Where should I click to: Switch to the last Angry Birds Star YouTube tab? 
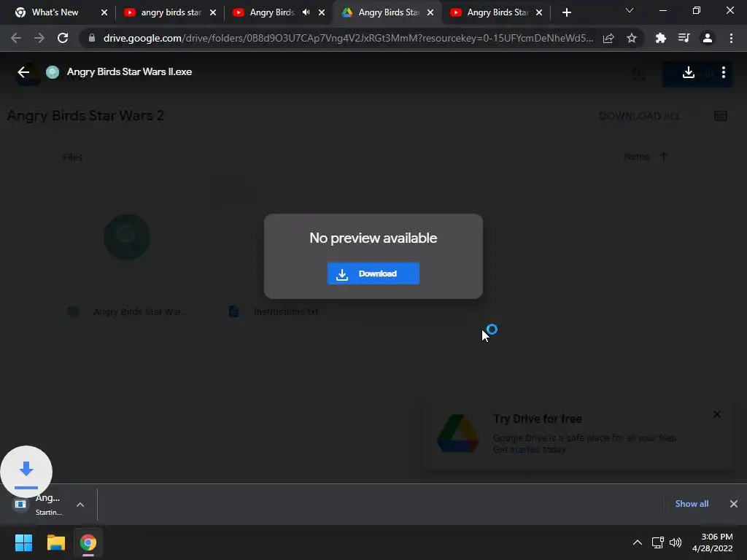(498, 12)
